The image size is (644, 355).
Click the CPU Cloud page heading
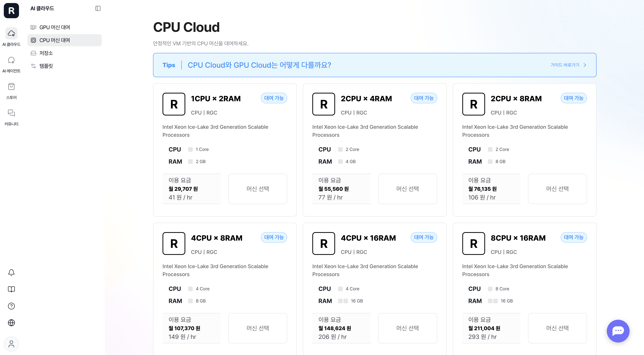pyautogui.click(x=186, y=27)
